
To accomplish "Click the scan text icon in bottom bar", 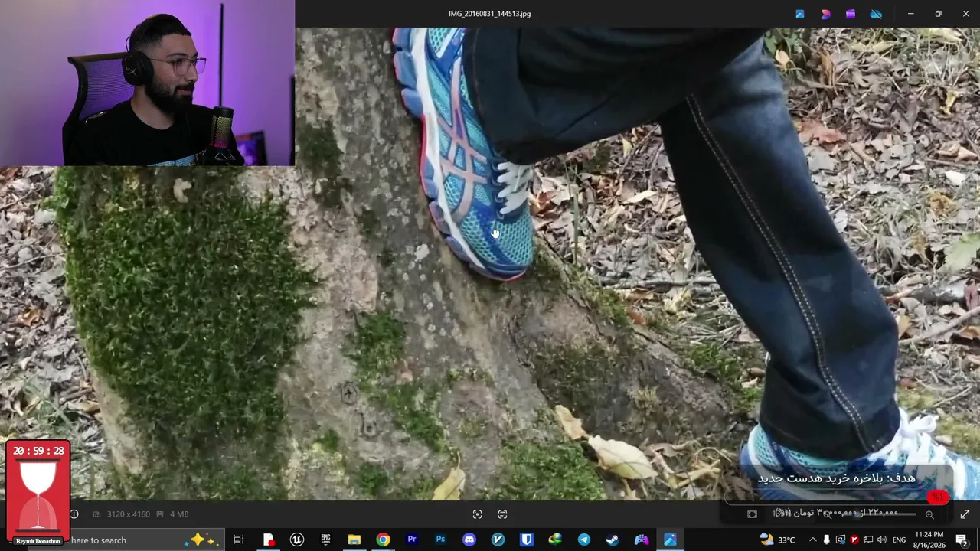I will pyautogui.click(x=502, y=514).
